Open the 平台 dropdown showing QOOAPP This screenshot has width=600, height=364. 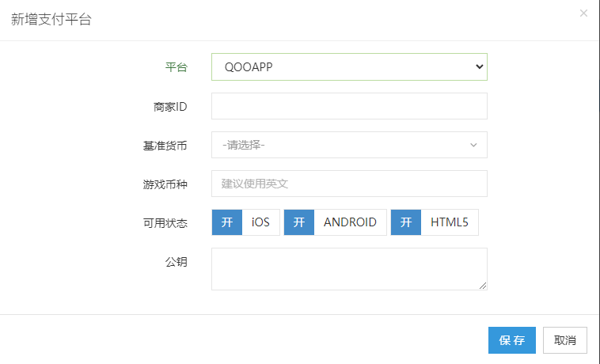tap(348, 67)
